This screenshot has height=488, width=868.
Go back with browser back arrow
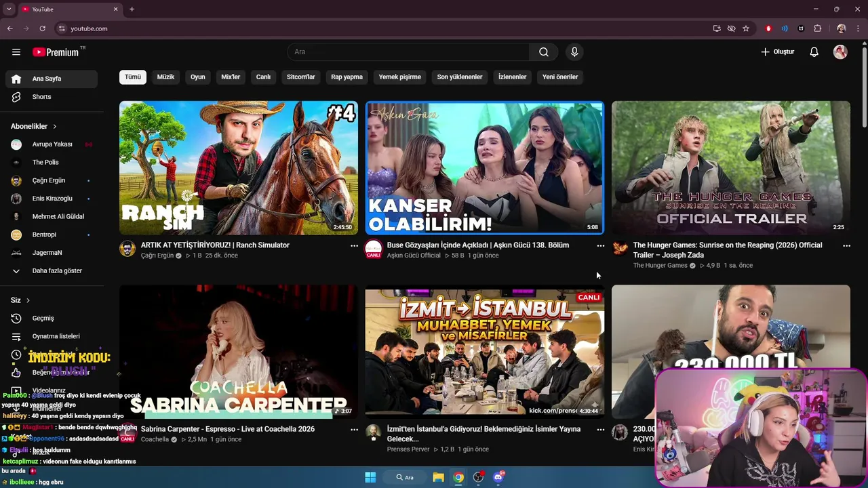[x=9, y=28]
